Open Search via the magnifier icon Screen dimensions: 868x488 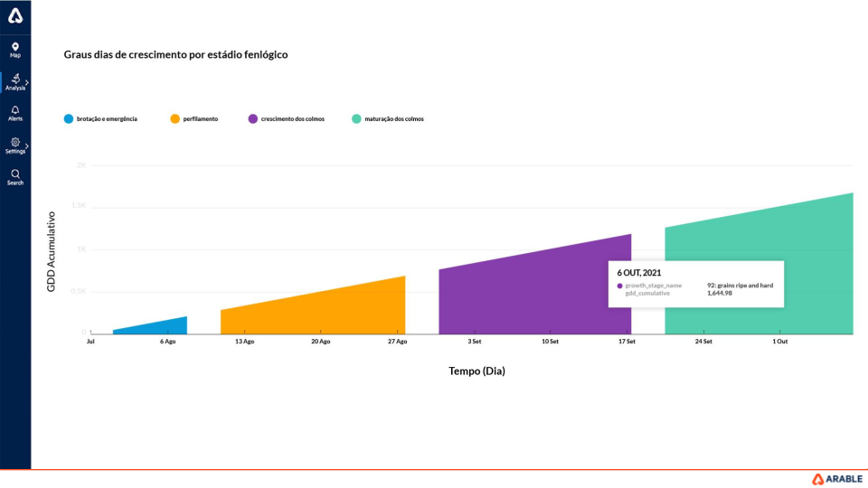tap(15, 174)
